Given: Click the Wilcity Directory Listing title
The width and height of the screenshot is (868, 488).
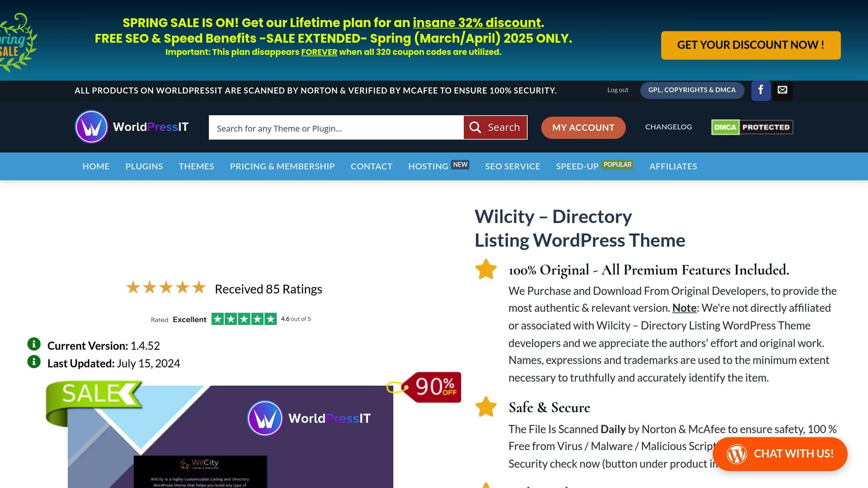Looking at the screenshot, I should (x=580, y=228).
